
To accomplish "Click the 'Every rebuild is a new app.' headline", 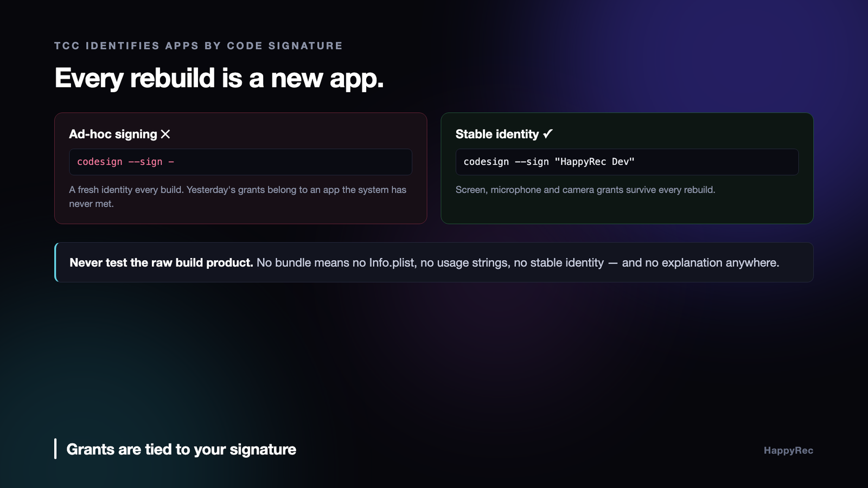I will tap(219, 78).
